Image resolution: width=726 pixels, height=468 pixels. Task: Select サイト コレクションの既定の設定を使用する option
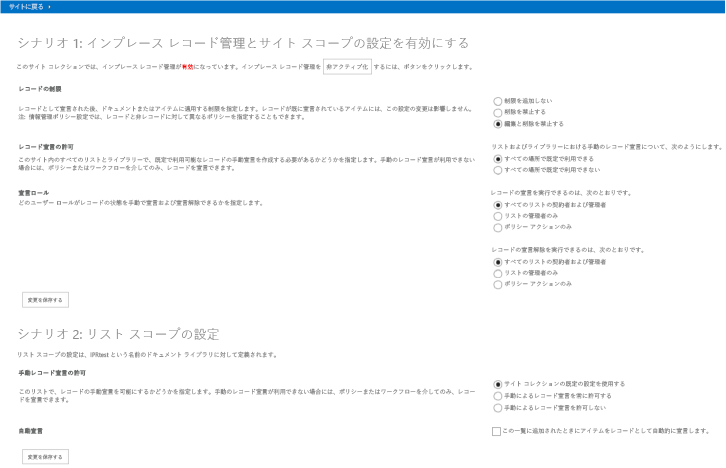click(498, 384)
